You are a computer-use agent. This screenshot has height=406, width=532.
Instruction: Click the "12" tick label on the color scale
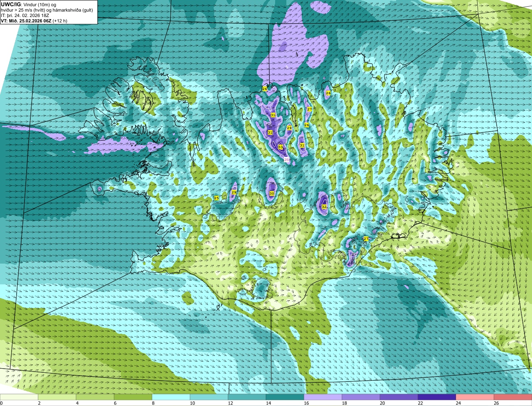coord(230,403)
